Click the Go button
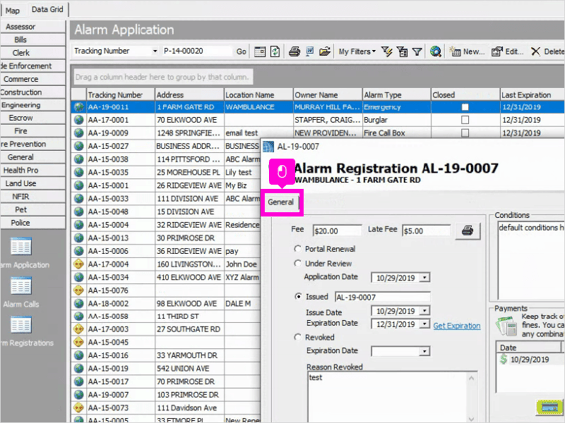This screenshot has width=565, height=423. pyautogui.click(x=241, y=52)
